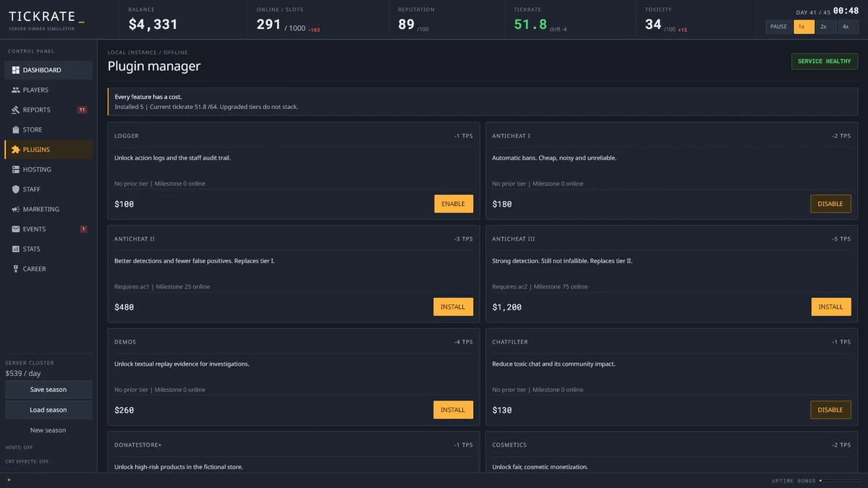Click the Players people icon
The width and height of the screenshot is (868, 488).
point(16,90)
